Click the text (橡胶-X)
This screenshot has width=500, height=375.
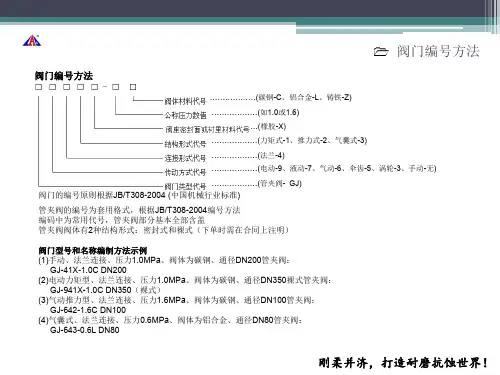click(x=272, y=127)
